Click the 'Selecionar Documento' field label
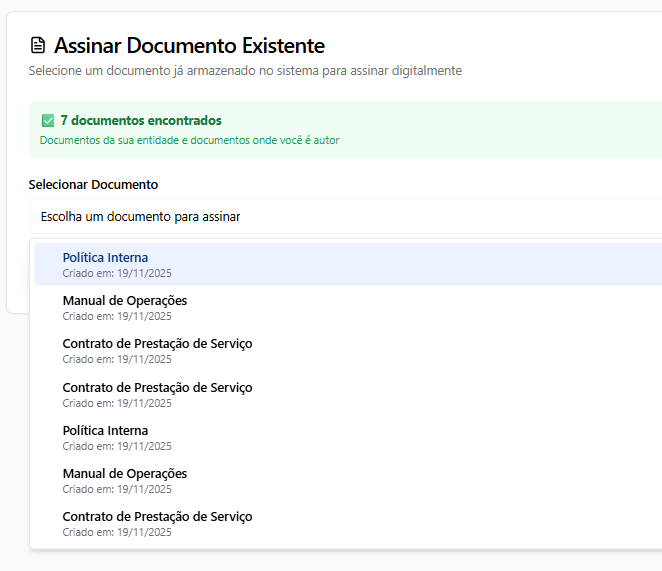 tap(93, 184)
